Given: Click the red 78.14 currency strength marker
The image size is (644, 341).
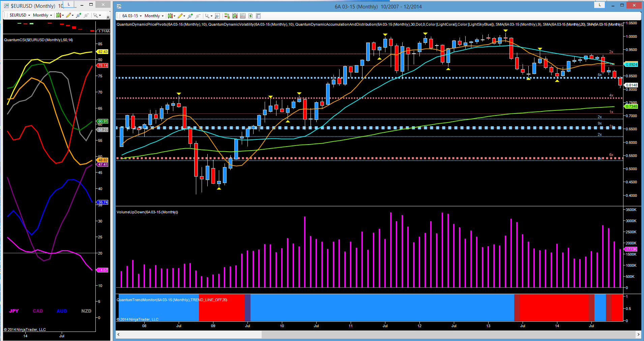Looking at the screenshot, I should (x=103, y=65).
